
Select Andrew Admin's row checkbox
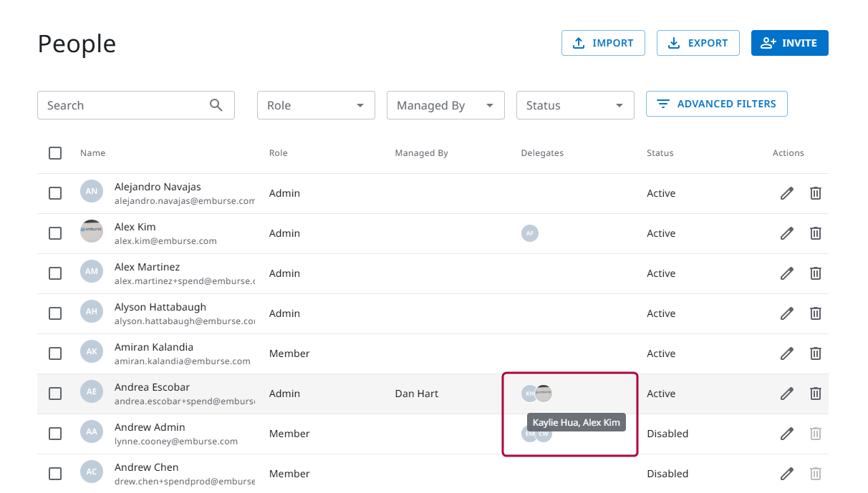tap(55, 433)
